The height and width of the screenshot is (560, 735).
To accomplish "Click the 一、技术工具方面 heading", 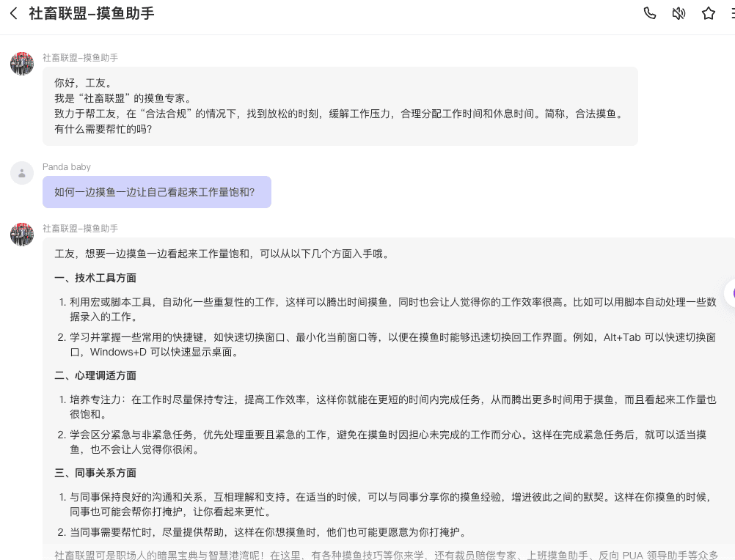I will (95, 278).
